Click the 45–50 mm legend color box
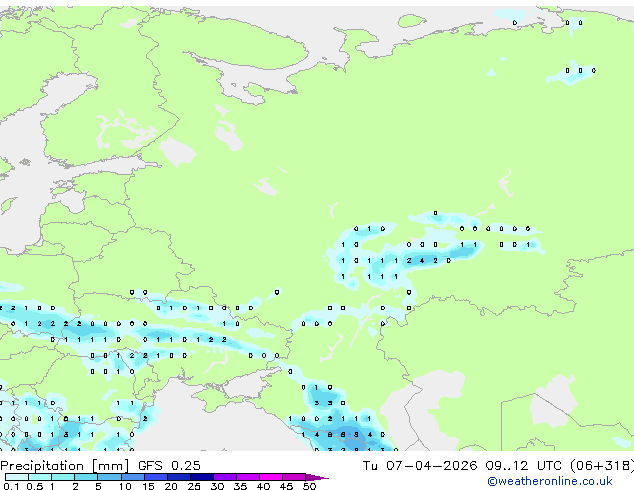Screen dimensions: 634x490 294,477
